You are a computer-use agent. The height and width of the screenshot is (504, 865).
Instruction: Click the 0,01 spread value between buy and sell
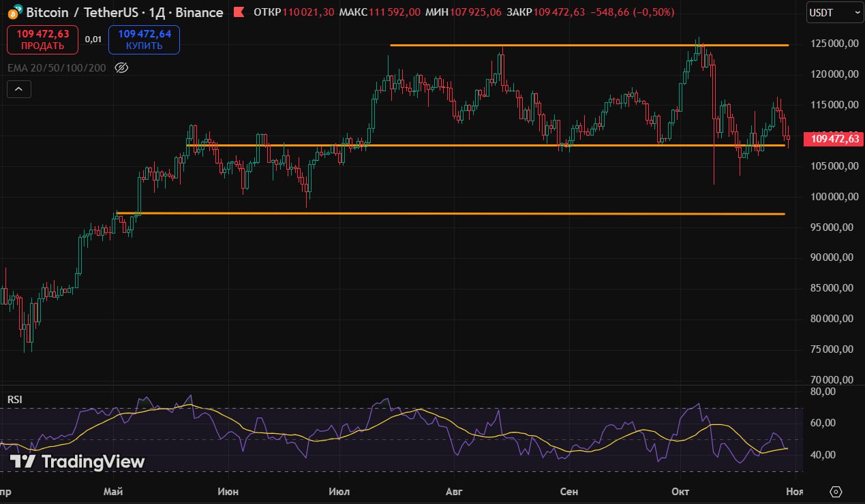(x=93, y=40)
